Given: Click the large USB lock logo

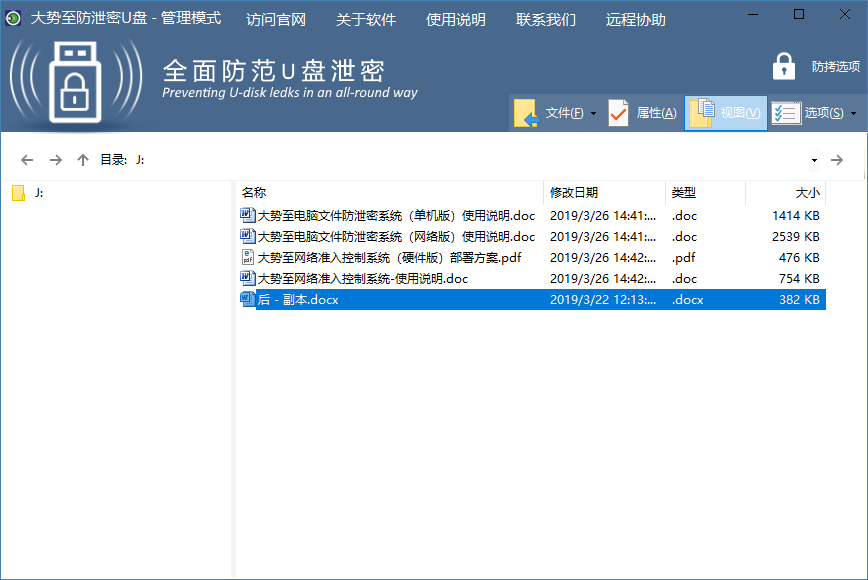Looking at the screenshot, I should click(x=75, y=82).
